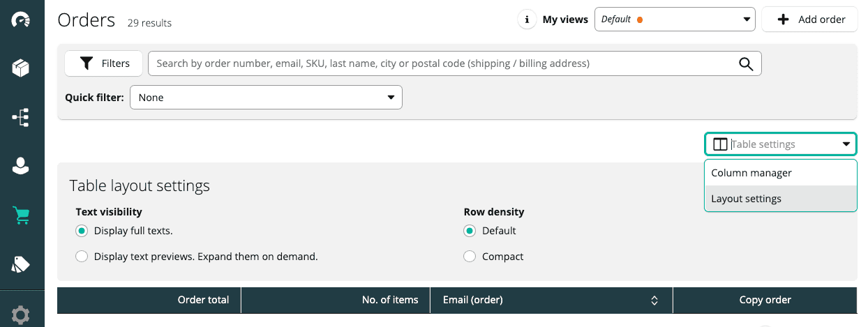
Task: Open the orders shopping cart icon
Action: tap(20, 215)
